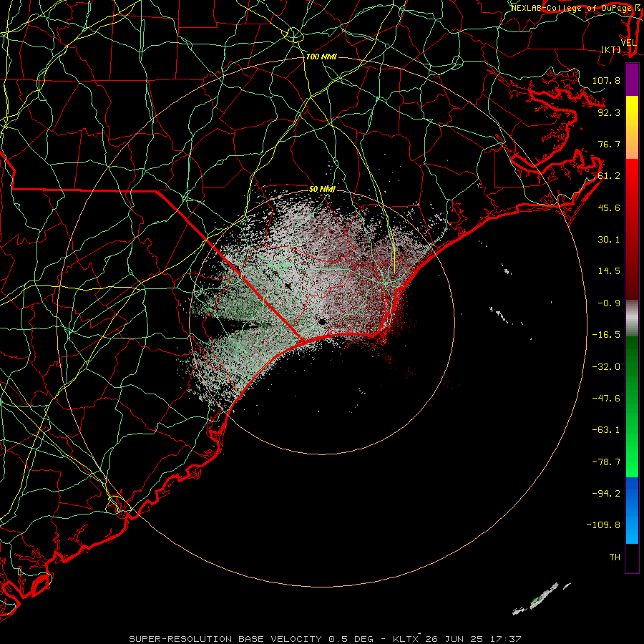This screenshot has height=644, width=644.
Task: Select the 45.6 legend value
Action: tap(609, 208)
